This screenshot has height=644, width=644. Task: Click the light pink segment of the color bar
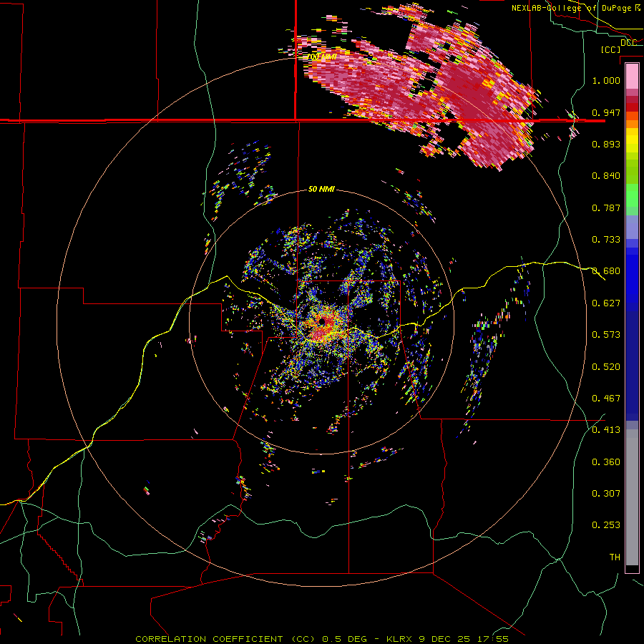click(x=632, y=76)
